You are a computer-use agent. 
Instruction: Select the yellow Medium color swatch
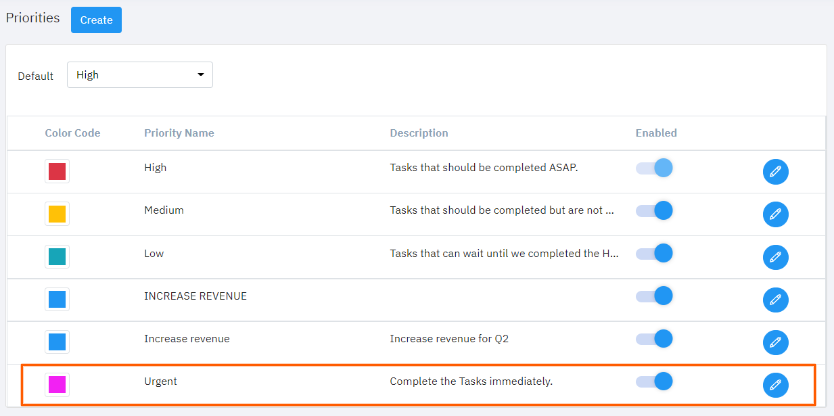point(57,214)
